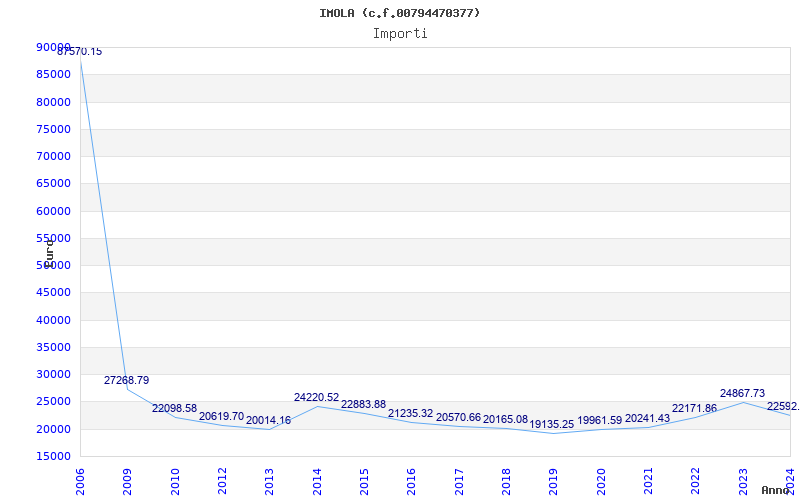Viewport: 800px width, 500px height.
Task: Select the 20241.43 data label
Action: (x=647, y=418)
